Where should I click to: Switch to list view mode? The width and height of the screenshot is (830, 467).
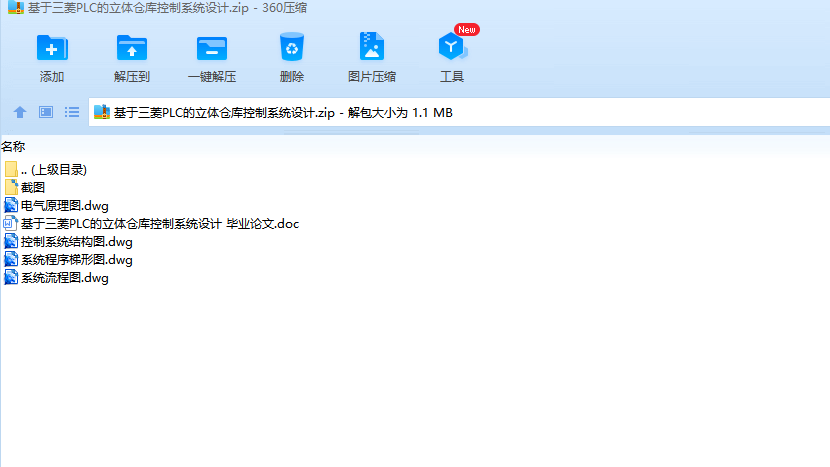[72, 112]
